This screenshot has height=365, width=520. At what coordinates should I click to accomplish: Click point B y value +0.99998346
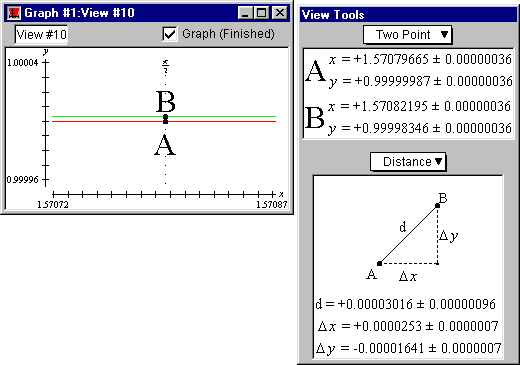click(x=391, y=128)
